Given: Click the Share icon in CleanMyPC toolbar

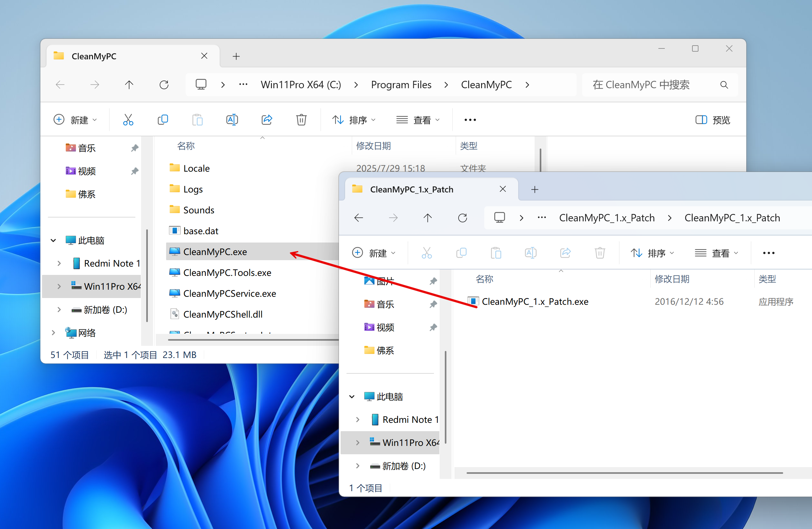Looking at the screenshot, I should pyautogui.click(x=267, y=120).
